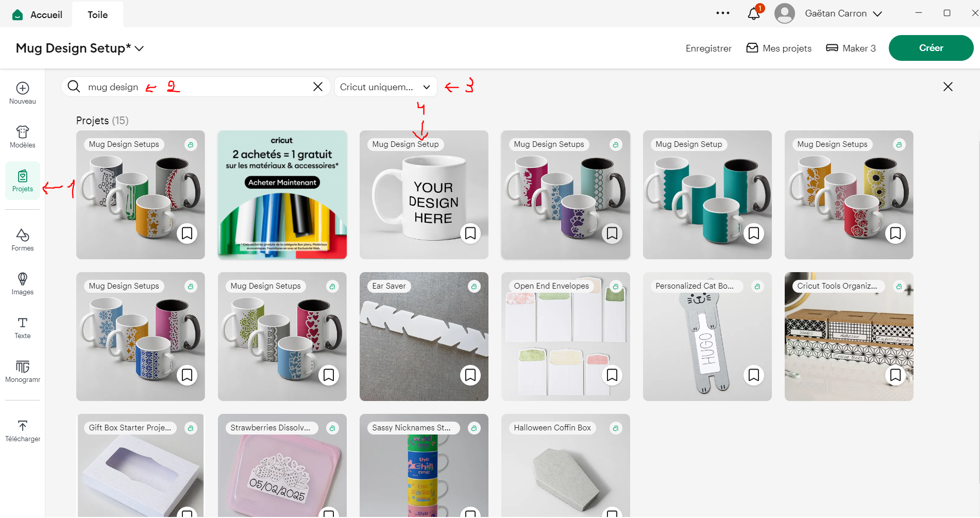
Task: Select the Formes shapes tool
Action: coord(23,240)
